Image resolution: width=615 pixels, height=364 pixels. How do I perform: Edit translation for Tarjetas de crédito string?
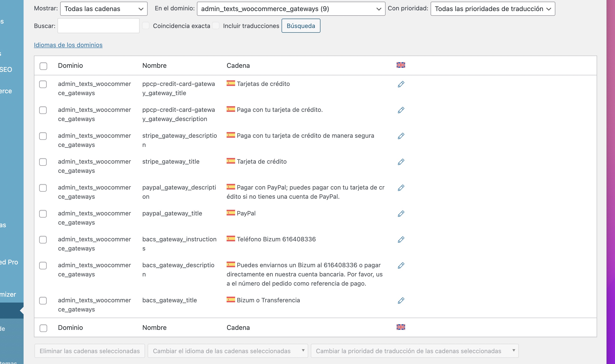(401, 84)
